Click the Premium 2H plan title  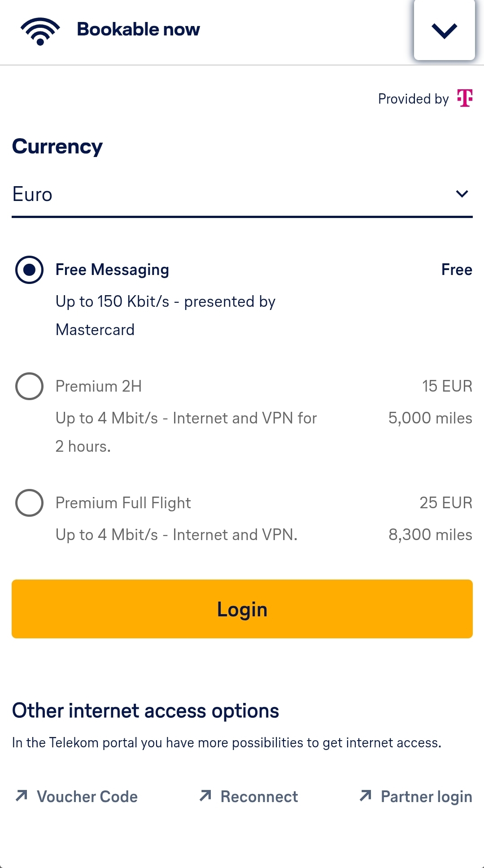(x=99, y=386)
